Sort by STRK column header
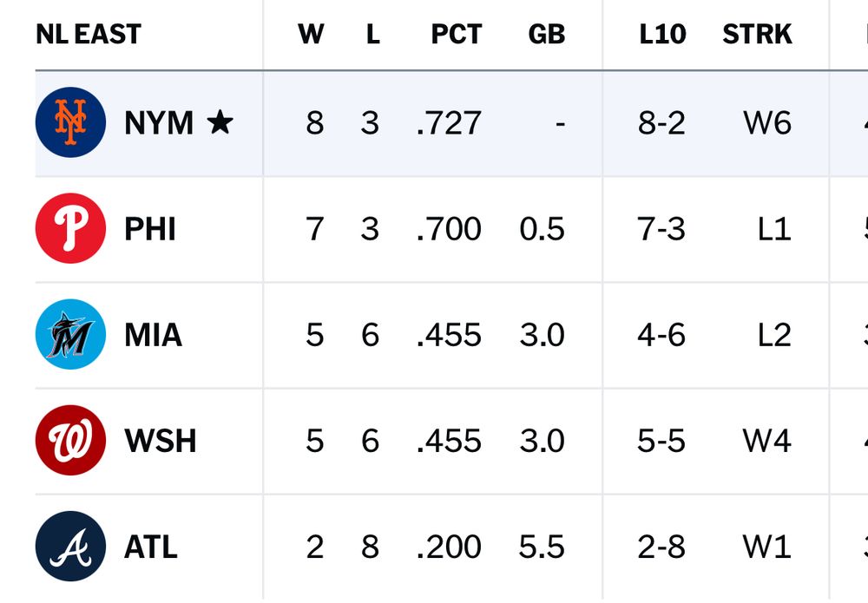 [x=757, y=34]
